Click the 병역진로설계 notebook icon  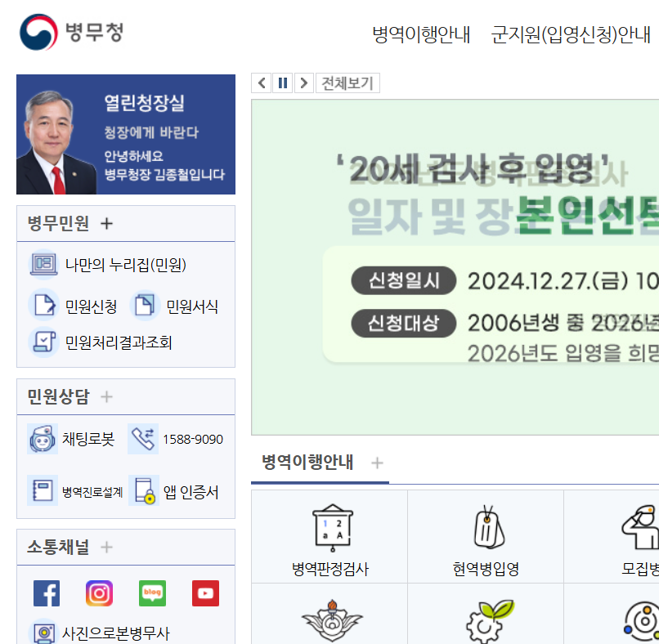[43, 490]
